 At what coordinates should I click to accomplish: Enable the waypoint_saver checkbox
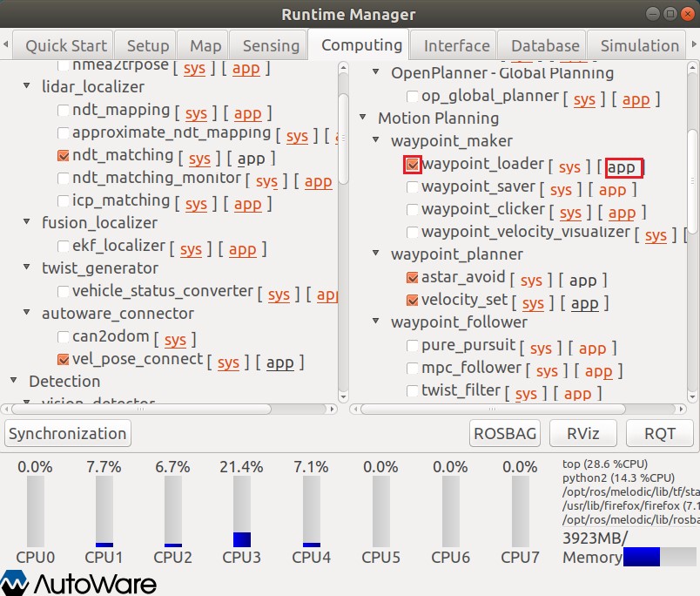(413, 186)
